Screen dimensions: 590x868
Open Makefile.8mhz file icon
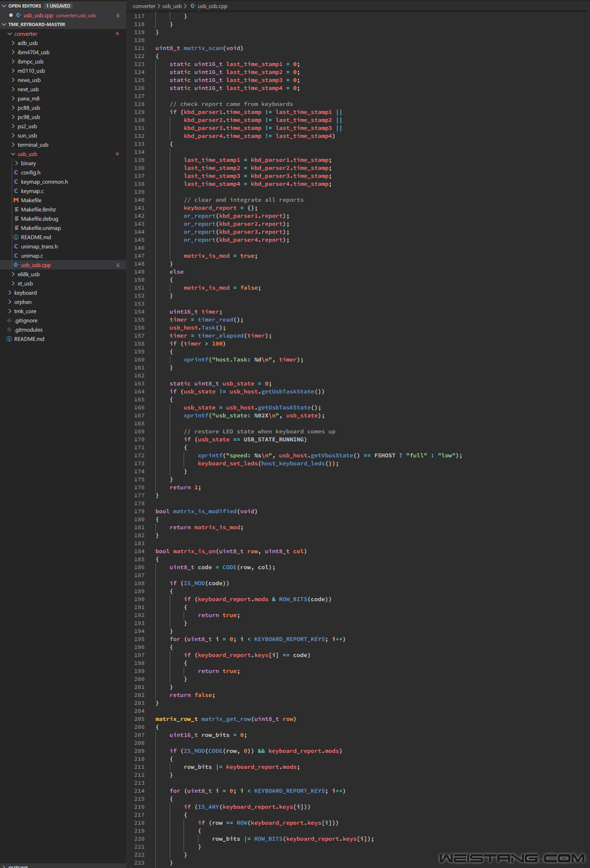pyautogui.click(x=16, y=209)
